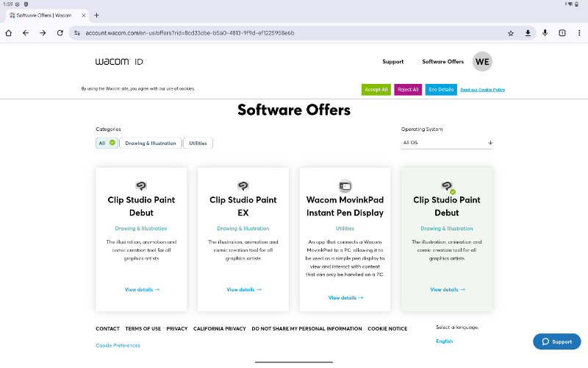Change language via English selector
This screenshot has width=588, height=368.
click(x=445, y=341)
